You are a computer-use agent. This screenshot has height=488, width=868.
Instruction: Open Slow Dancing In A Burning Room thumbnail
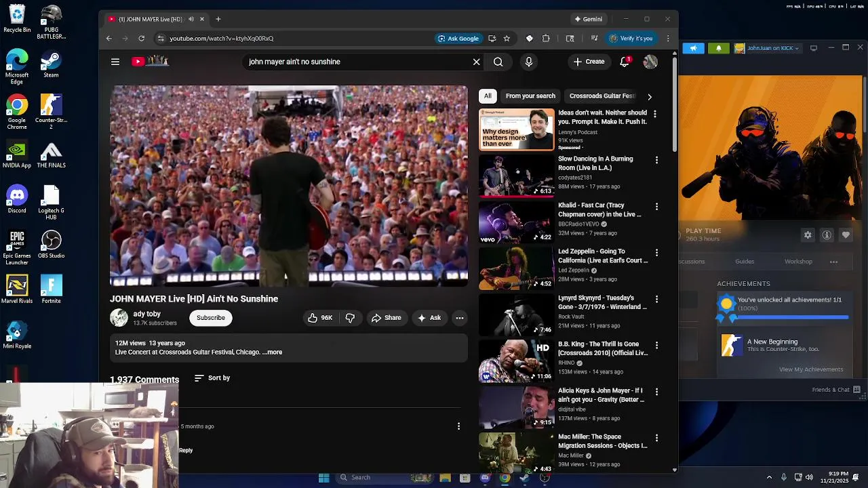click(x=517, y=176)
